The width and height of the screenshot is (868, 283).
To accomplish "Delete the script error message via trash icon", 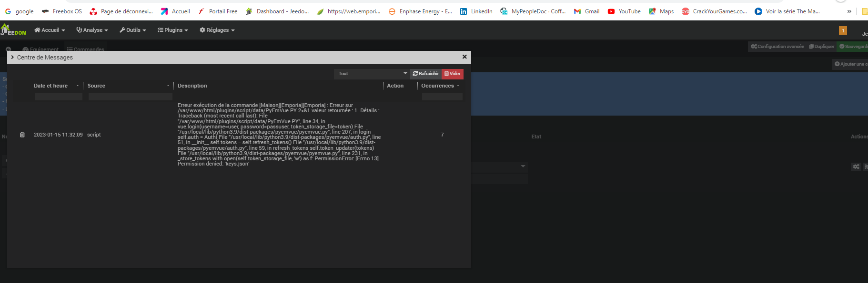I will 22,135.
